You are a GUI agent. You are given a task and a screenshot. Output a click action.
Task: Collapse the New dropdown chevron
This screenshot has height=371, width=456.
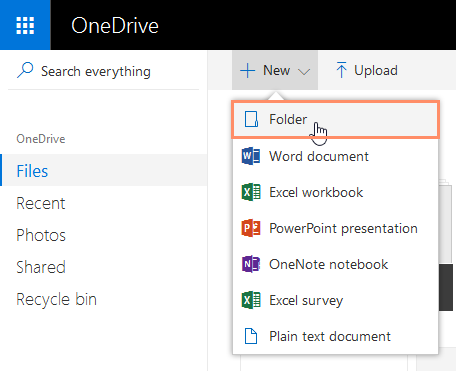click(x=304, y=71)
